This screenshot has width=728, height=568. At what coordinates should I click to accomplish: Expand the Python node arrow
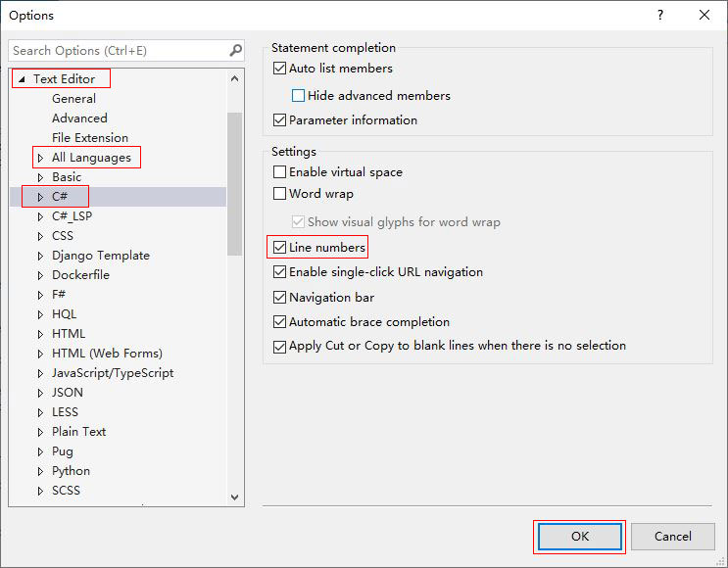[x=40, y=471]
